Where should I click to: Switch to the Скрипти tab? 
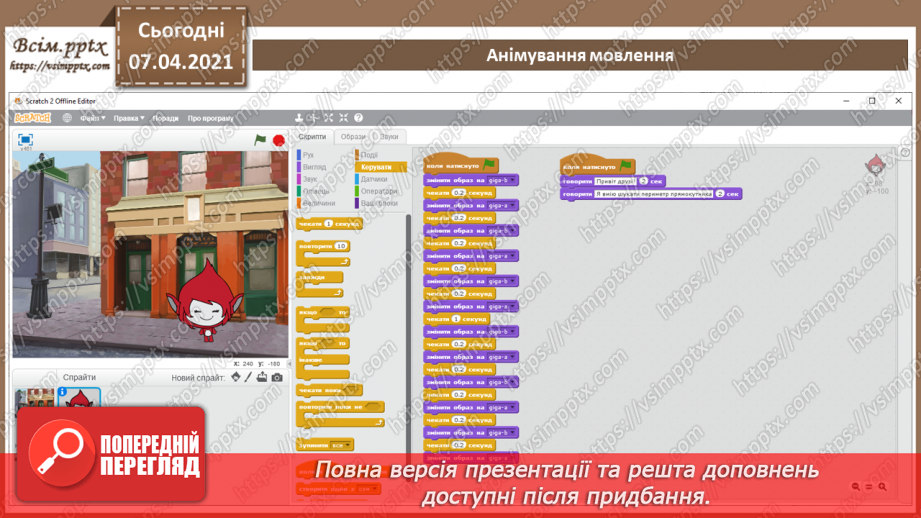(x=312, y=137)
